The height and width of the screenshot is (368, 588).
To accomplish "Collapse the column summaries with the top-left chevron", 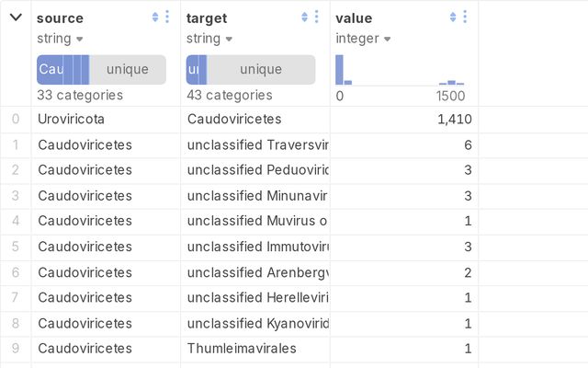I will point(16,17).
